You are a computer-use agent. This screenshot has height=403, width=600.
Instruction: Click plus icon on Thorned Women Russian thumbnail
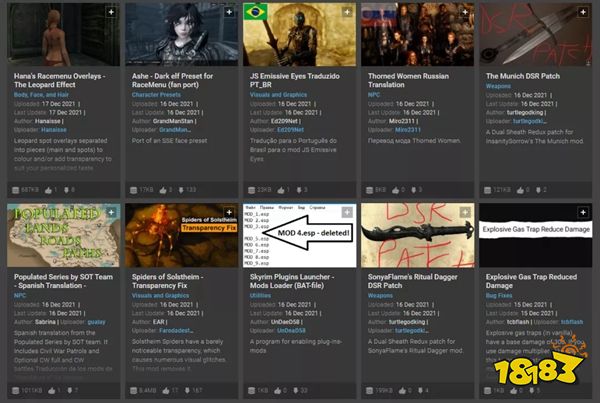465,12
